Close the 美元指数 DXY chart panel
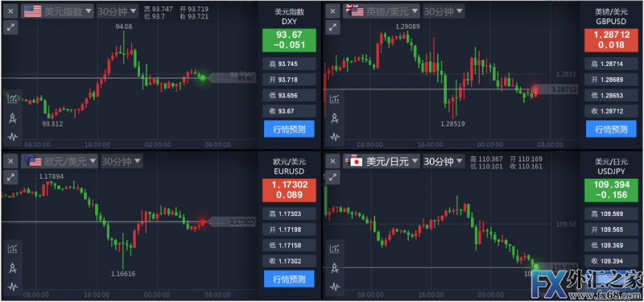Image resolution: width=644 pixels, height=302 pixels. tap(10, 11)
